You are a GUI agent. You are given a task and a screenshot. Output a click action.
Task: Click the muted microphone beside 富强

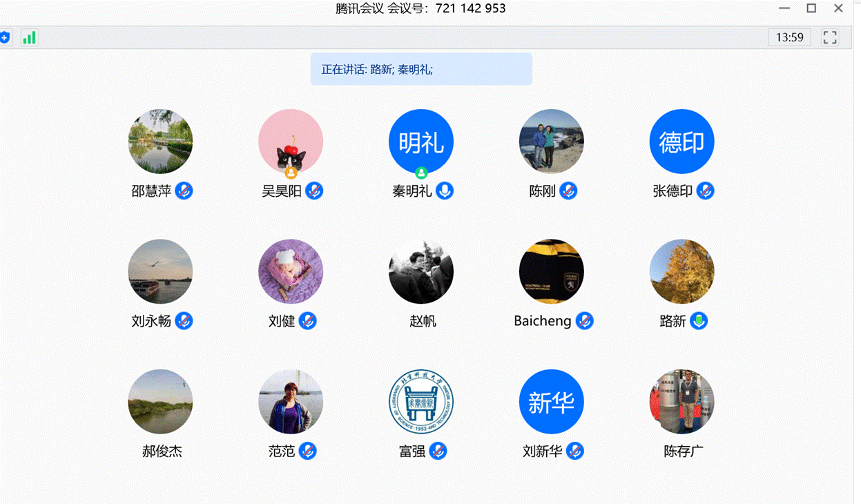[x=438, y=452]
